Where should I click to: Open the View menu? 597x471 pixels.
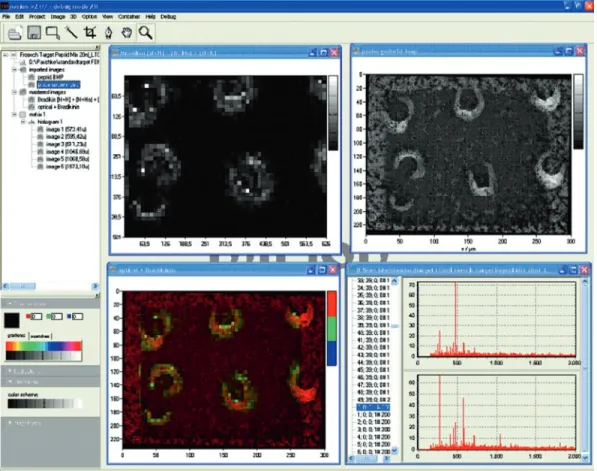click(107, 17)
